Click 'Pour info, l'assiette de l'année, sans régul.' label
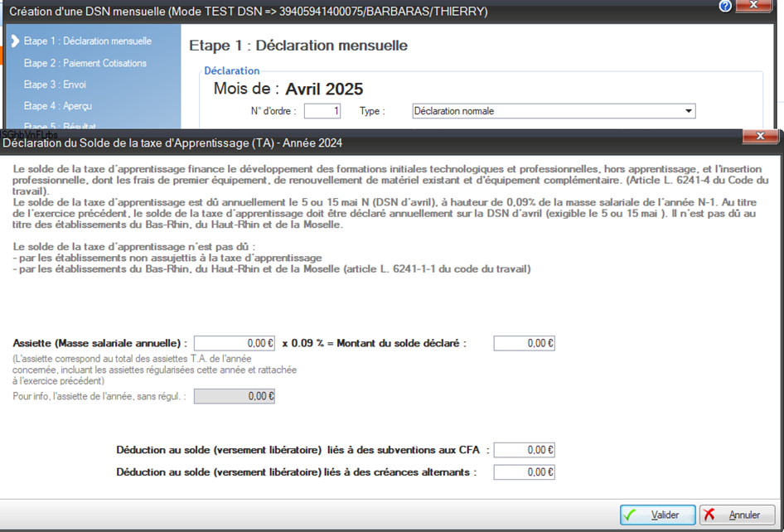 point(99,396)
